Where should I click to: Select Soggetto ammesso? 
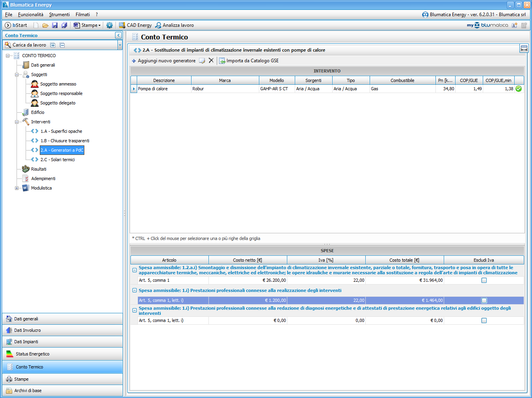click(58, 84)
